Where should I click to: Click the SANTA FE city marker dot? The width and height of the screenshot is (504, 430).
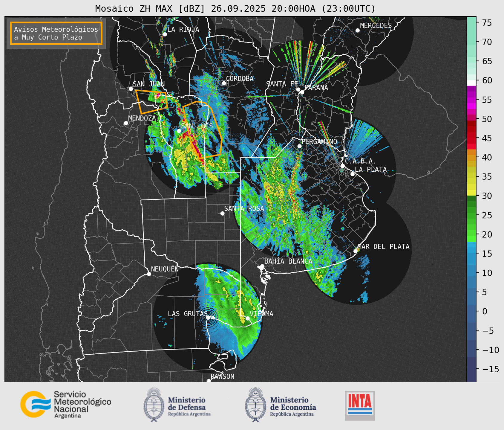coord(298,89)
